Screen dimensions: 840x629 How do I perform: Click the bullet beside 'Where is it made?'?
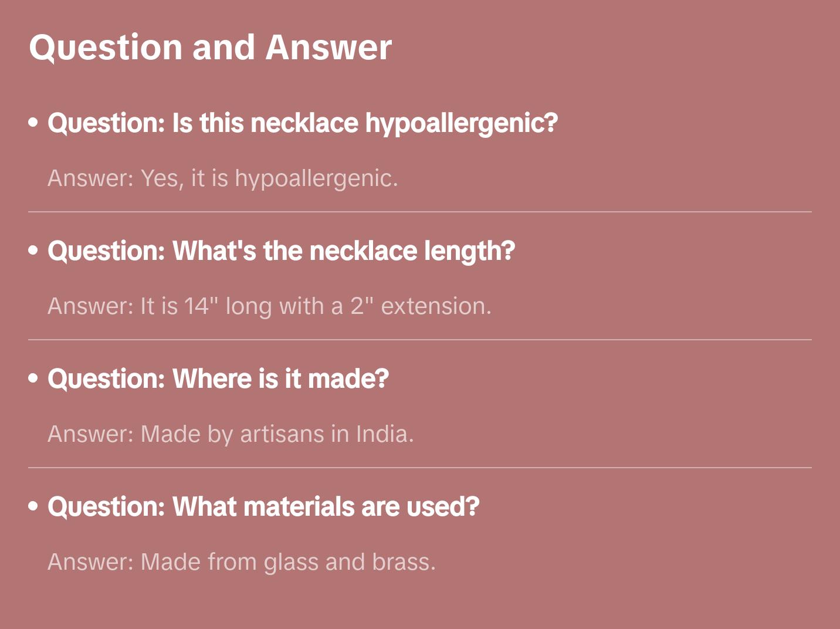pos(33,378)
